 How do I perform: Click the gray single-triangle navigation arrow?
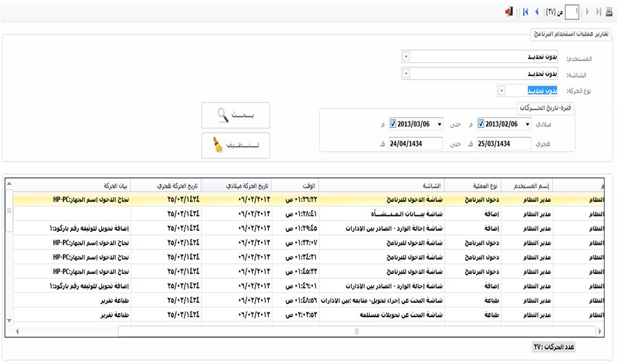[587, 12]
